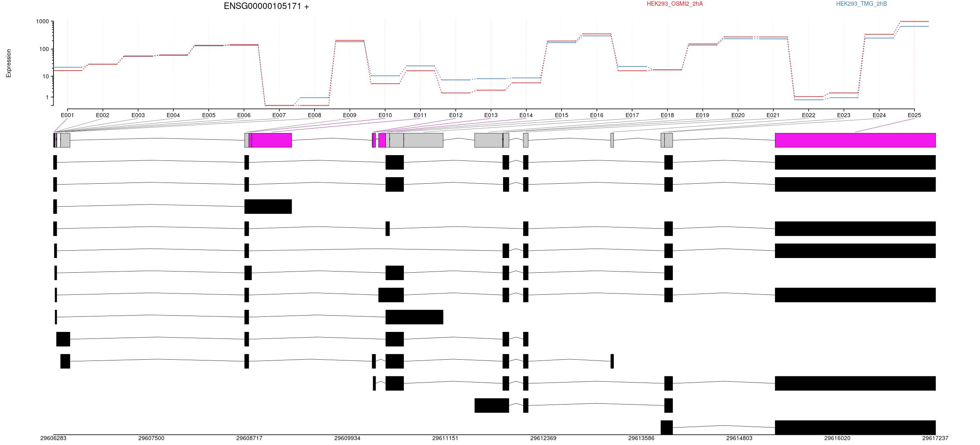This screenshot has height=445, width=980.
Task: Select the gene title ENSG00000105171 +
Action: (x=266, y=6)
